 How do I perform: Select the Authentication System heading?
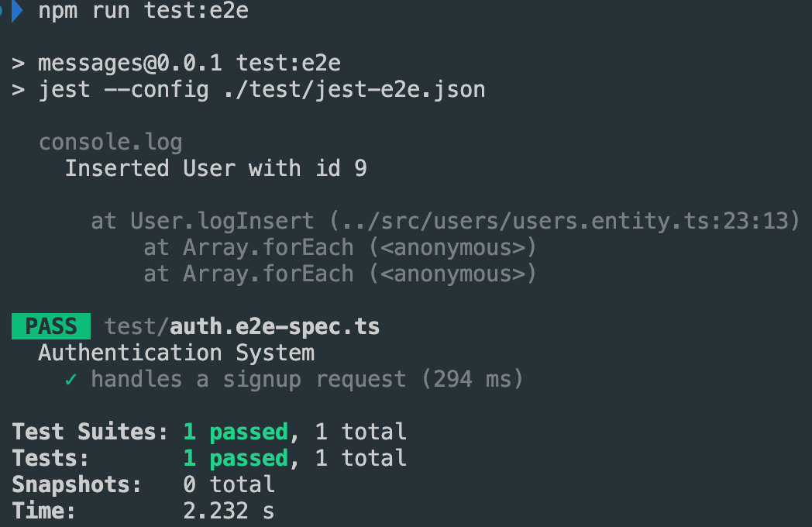coord(176,353)
